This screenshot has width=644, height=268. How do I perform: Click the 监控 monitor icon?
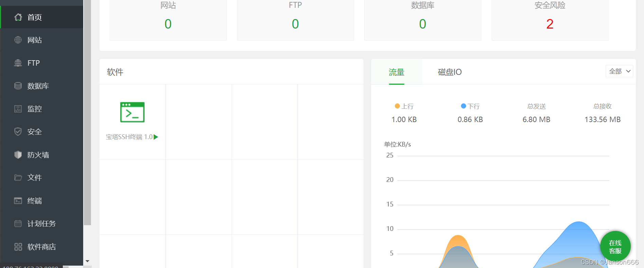point(18,109)
